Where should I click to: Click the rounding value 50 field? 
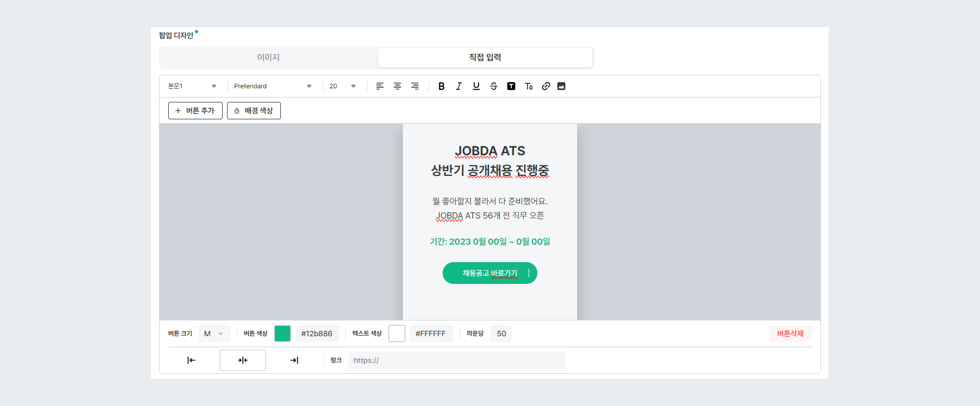tap(501, 334)
